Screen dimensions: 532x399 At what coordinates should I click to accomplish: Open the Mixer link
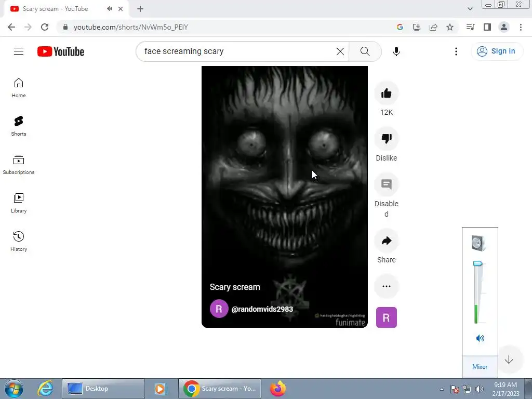(x=480, y=367)
